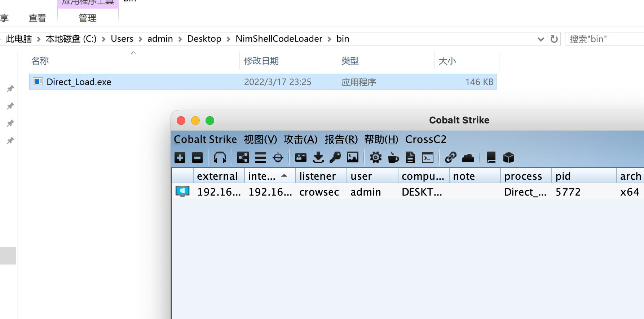Open web server management via the cloud icon
Image resolution: width=644 pixels, height=319 pixels.
click(468, 158)
